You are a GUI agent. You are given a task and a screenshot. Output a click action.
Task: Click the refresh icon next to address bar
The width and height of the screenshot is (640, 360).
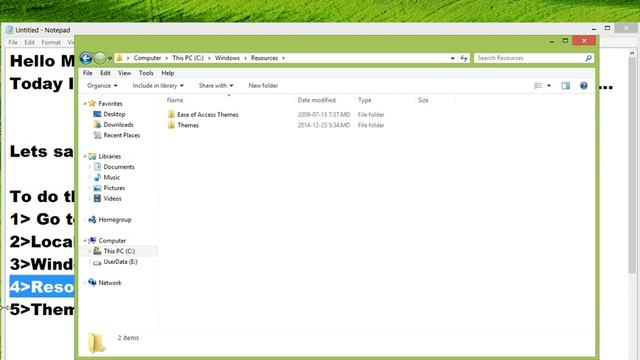(464, 58)
